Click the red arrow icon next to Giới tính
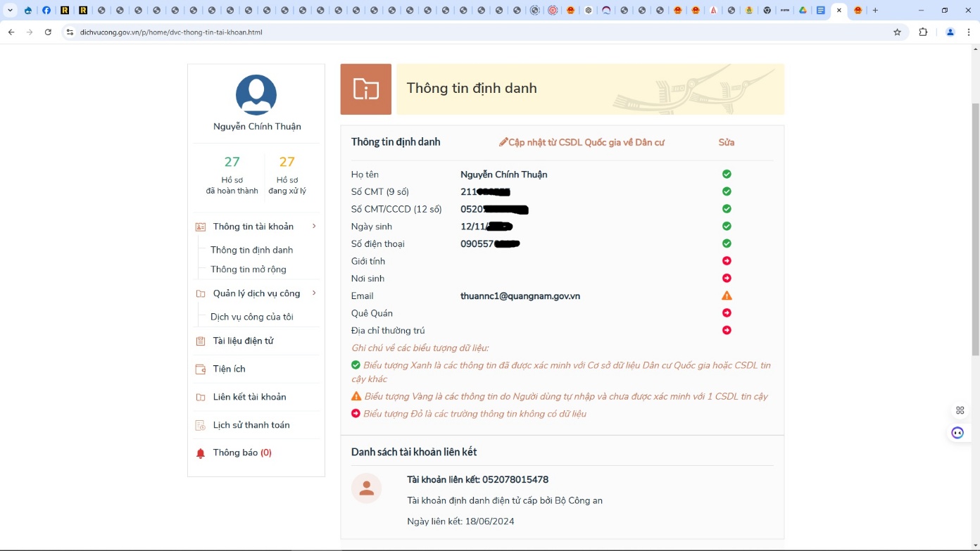This screenshot has width=980, height=551. pyautogui.click(x=727, y=261)
